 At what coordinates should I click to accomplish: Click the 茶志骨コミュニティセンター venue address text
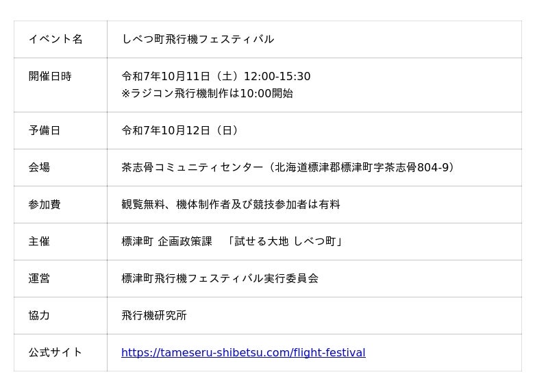tap(289, 167)
